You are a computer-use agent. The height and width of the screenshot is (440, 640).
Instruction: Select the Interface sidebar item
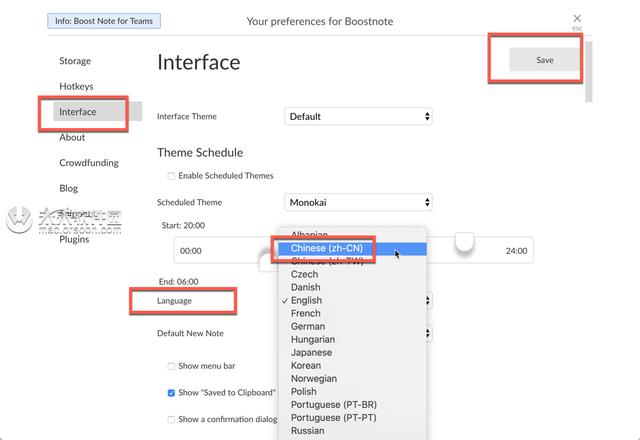[78, 111]
